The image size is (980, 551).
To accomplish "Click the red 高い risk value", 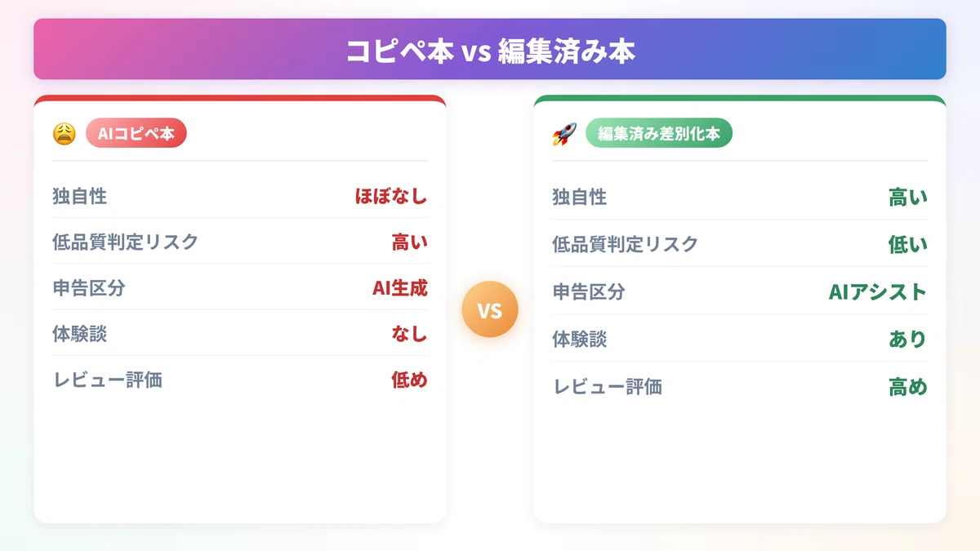I will pos(409,242).
